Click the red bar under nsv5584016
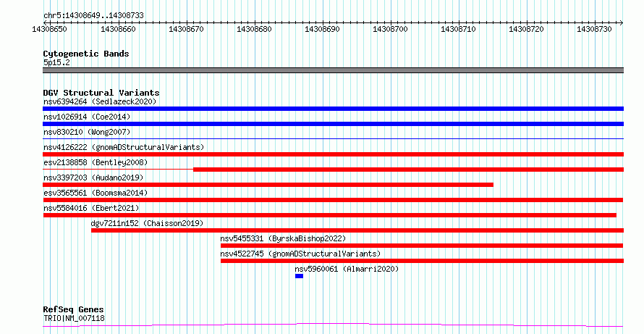 pyautogui.click(x=330, y=215)
